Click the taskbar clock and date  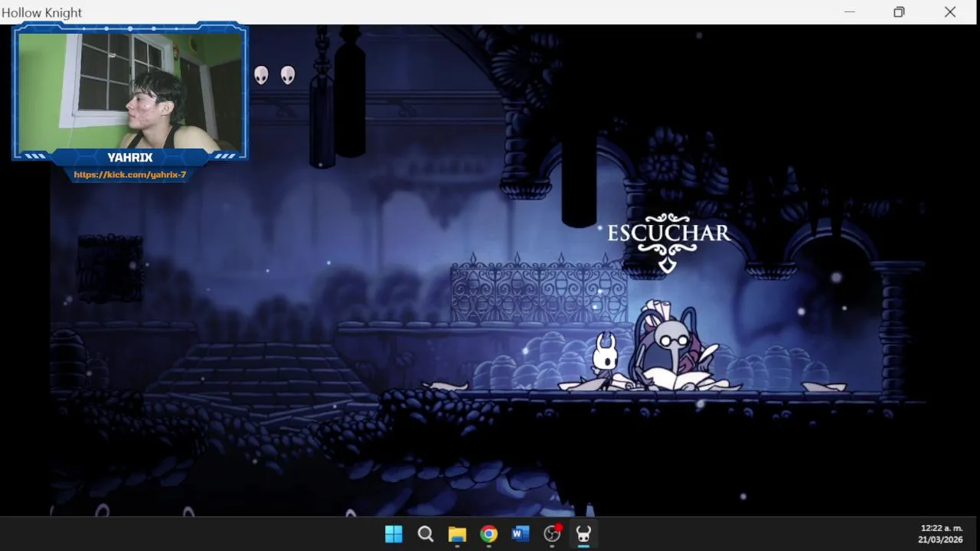pyautogui.click(x=940, y=534)
